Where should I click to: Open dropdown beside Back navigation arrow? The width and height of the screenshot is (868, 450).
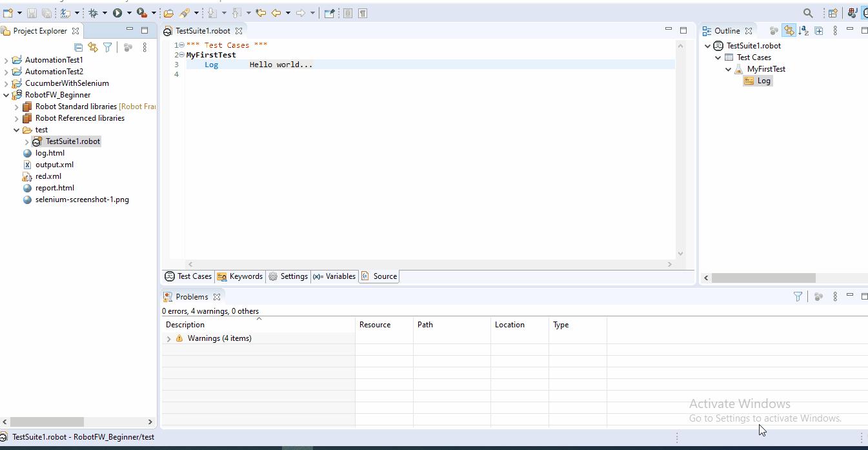coord(288,13)
